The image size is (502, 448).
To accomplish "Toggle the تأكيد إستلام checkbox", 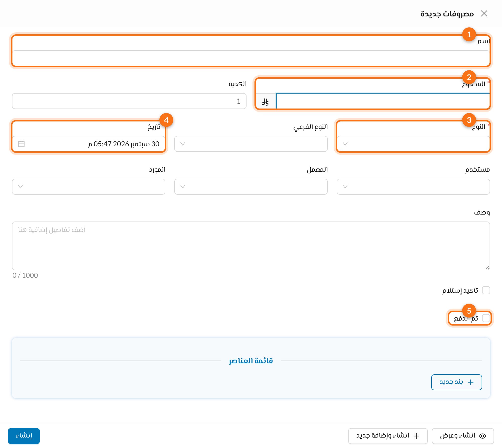I will tap(486, 290).
